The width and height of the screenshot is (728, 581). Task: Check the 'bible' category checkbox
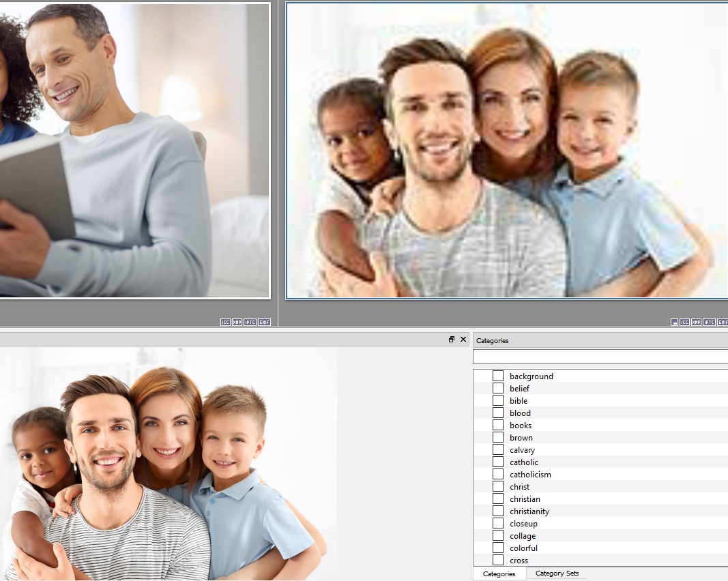point(498,401)
